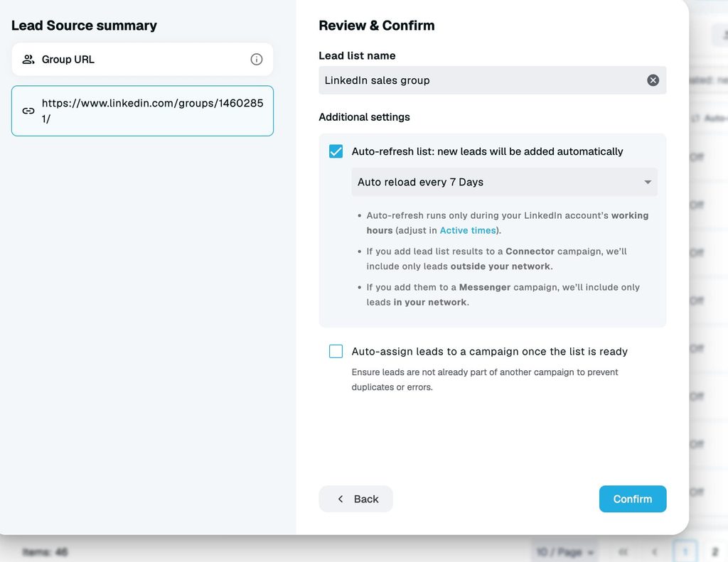Clear the lead list name field

(653, 80)
